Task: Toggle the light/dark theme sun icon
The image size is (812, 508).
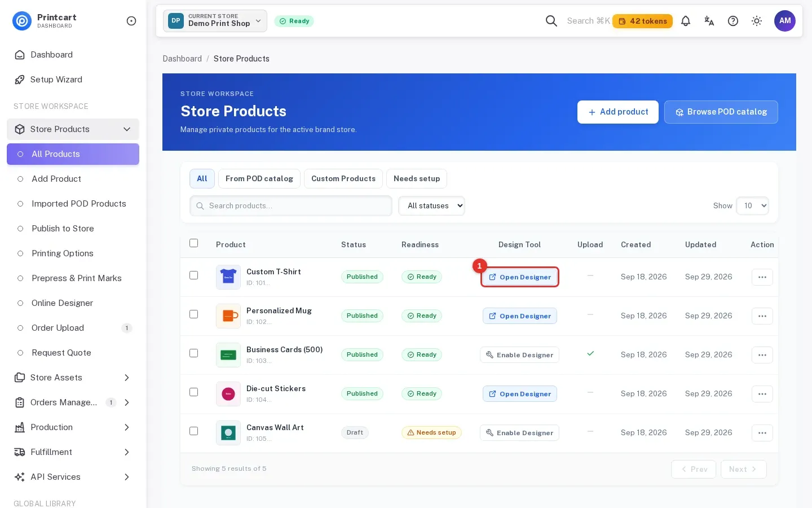Action: pyautogui.click(x=757, y=21)
